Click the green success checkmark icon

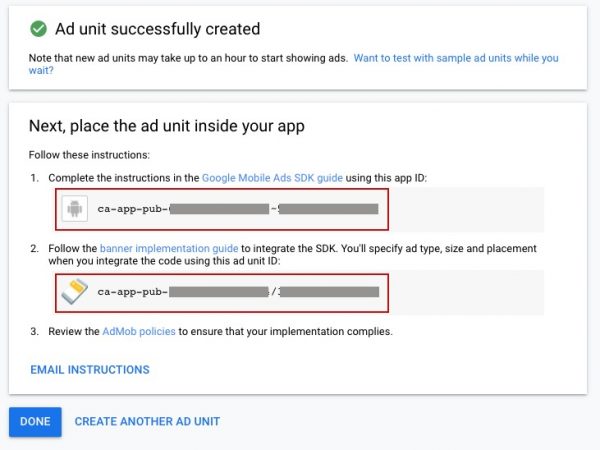click(39, 29)
